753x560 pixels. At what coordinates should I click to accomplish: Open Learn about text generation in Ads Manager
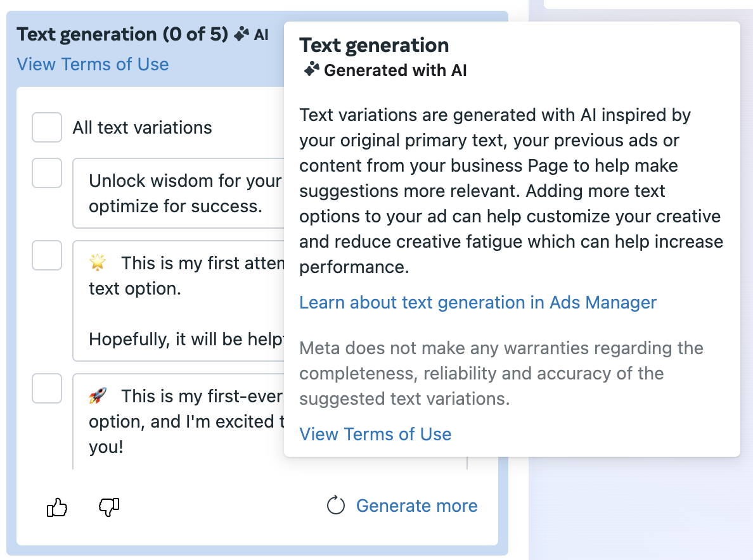pyautogui.click(x=478, y=303)
